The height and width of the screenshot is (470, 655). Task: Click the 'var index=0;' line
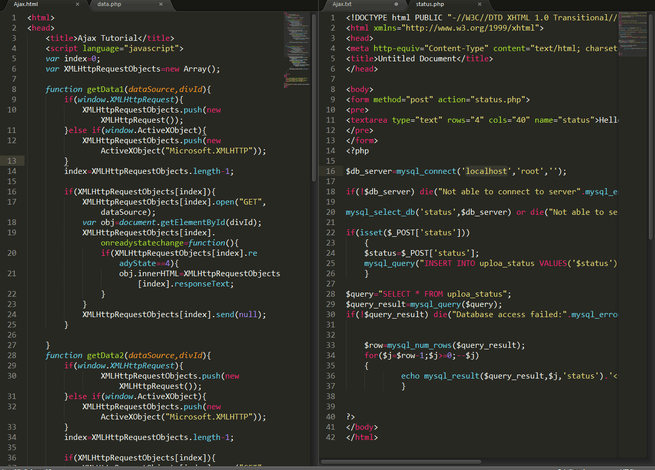pyautogui.click(x=72, y=59)
